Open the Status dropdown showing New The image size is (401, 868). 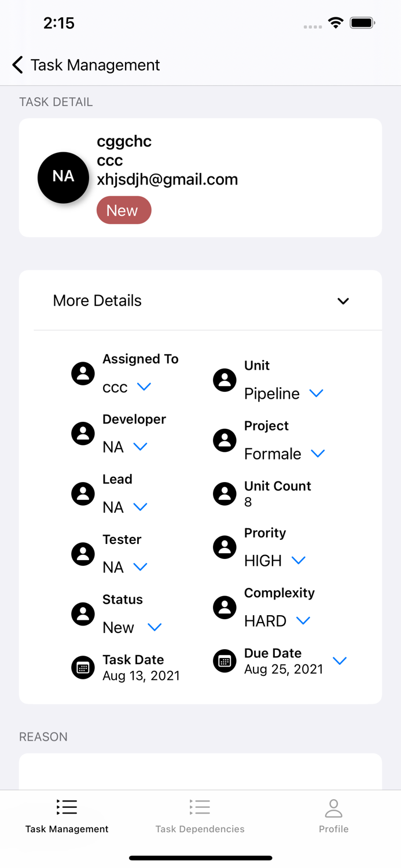[x=154, y=627]
